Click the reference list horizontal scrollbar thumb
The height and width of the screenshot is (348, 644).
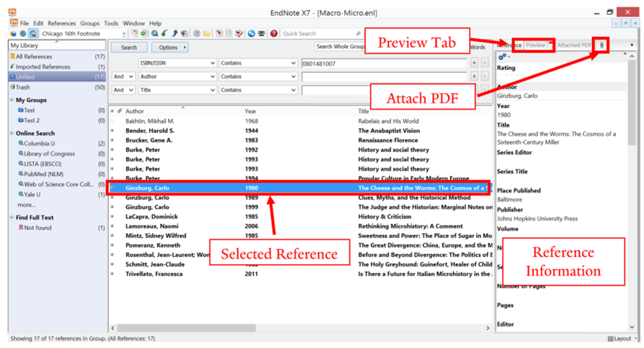[186, 328]
